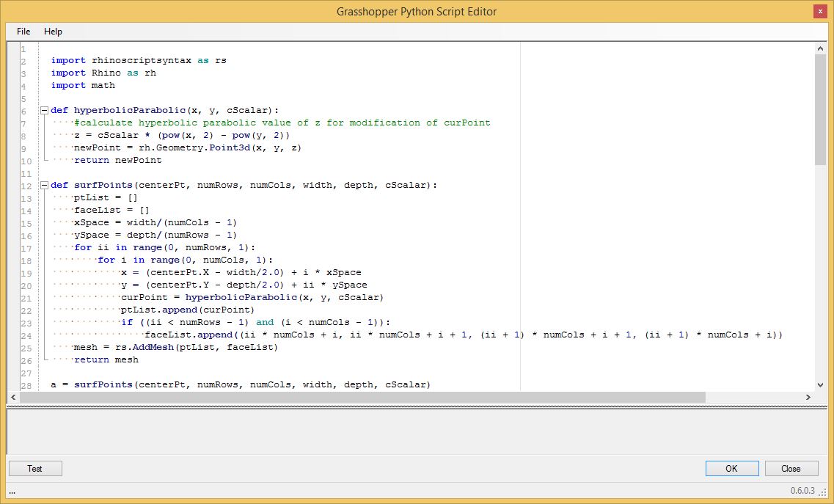
Task: Click the vertical scrollbar up arrow
Action: [x=819, y=48]
